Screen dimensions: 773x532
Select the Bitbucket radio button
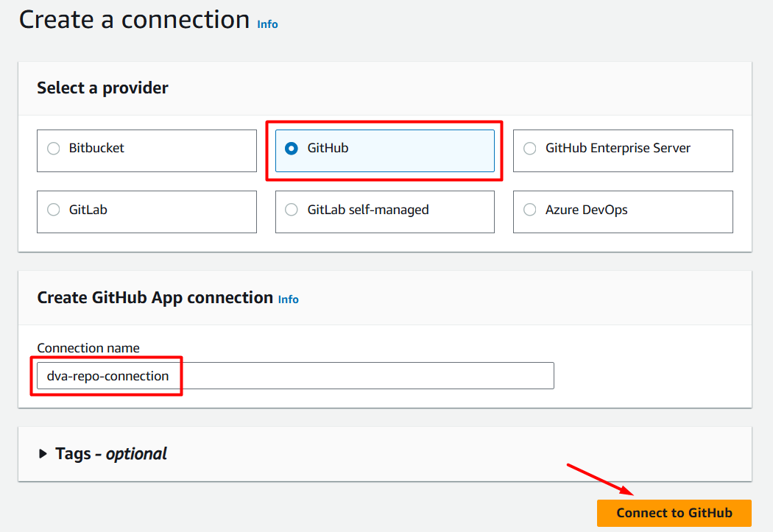(53, 149)
